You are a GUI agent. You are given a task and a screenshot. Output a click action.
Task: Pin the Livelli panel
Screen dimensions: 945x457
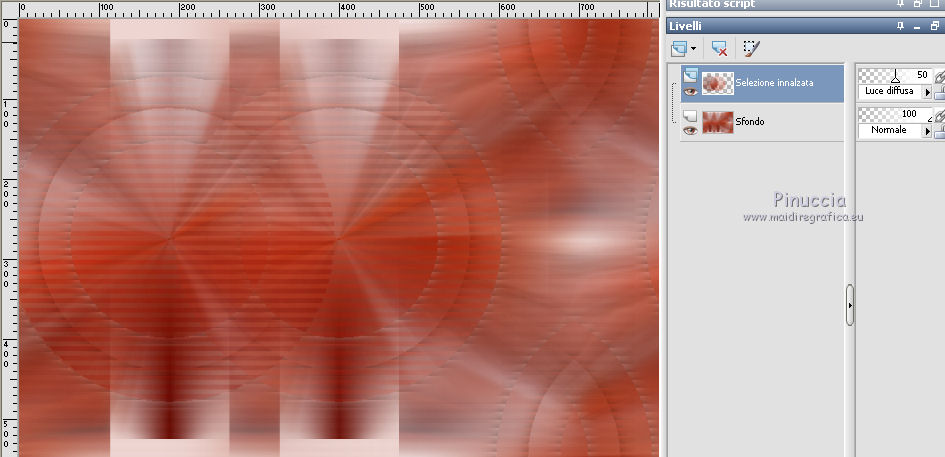[900, 26]
